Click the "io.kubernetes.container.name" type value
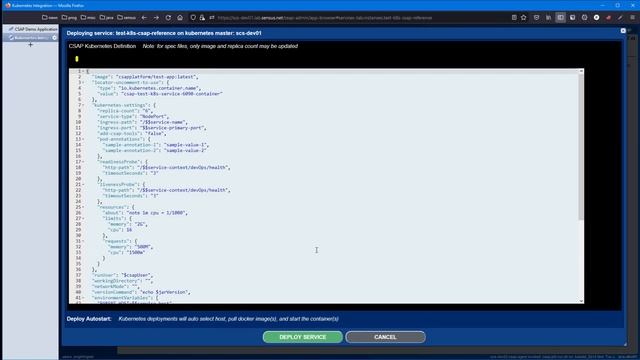Screen dimensions: 640x360 (x=159, y=88)
